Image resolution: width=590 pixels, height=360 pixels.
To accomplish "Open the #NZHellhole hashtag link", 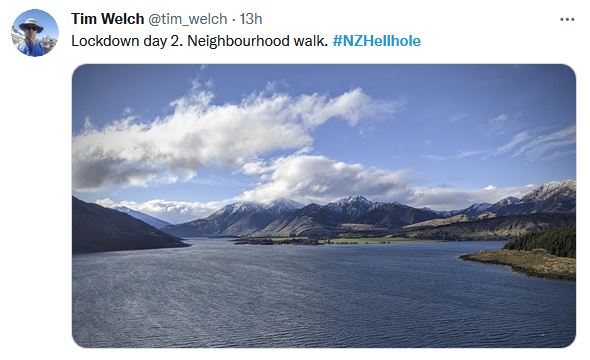I will pos(377,41).
